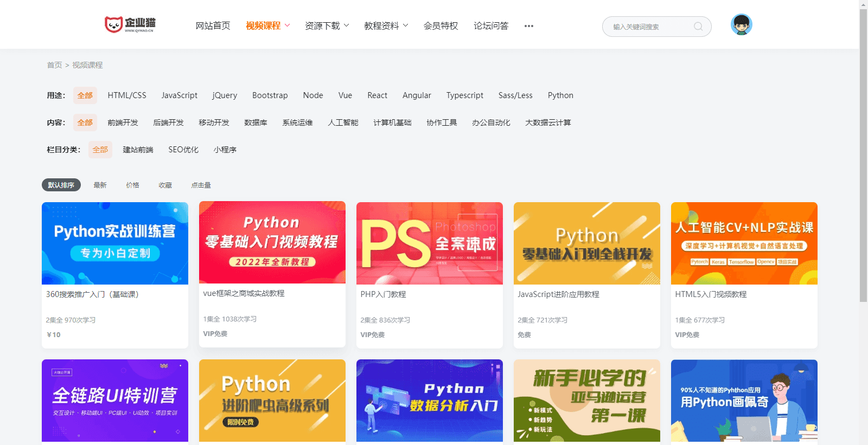This screenshot has width=868, height=445.
Task: Open 资源下载 navigation item
Action: click(322, 25)
